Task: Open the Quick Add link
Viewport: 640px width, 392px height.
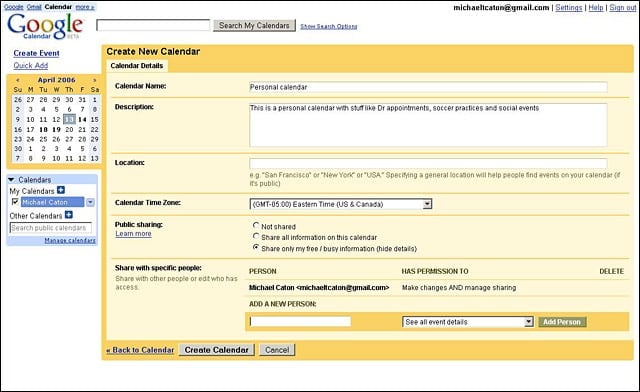Action: pos(31,65)
